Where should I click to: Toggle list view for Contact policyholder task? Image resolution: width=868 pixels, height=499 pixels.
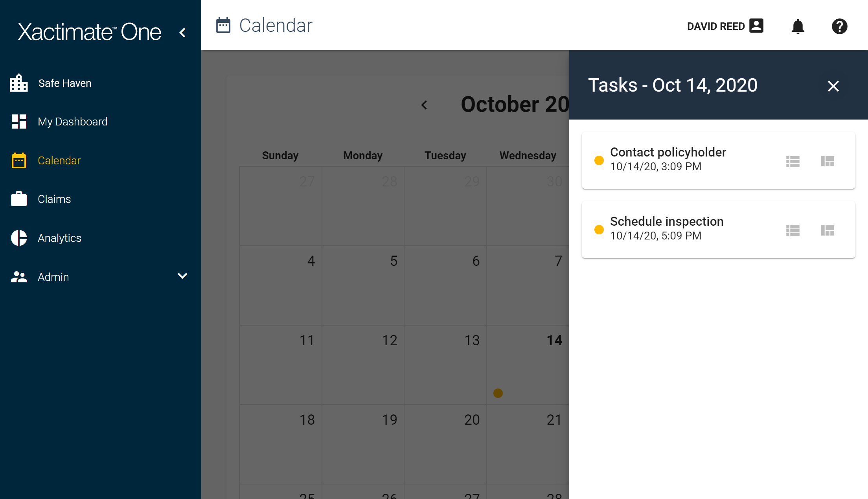(x=793, y=161)
